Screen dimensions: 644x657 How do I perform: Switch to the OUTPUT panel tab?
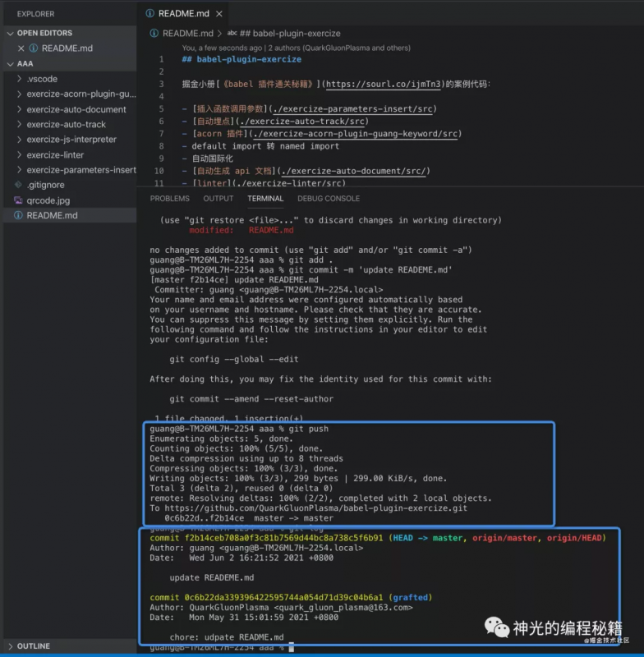pos(218,199)
